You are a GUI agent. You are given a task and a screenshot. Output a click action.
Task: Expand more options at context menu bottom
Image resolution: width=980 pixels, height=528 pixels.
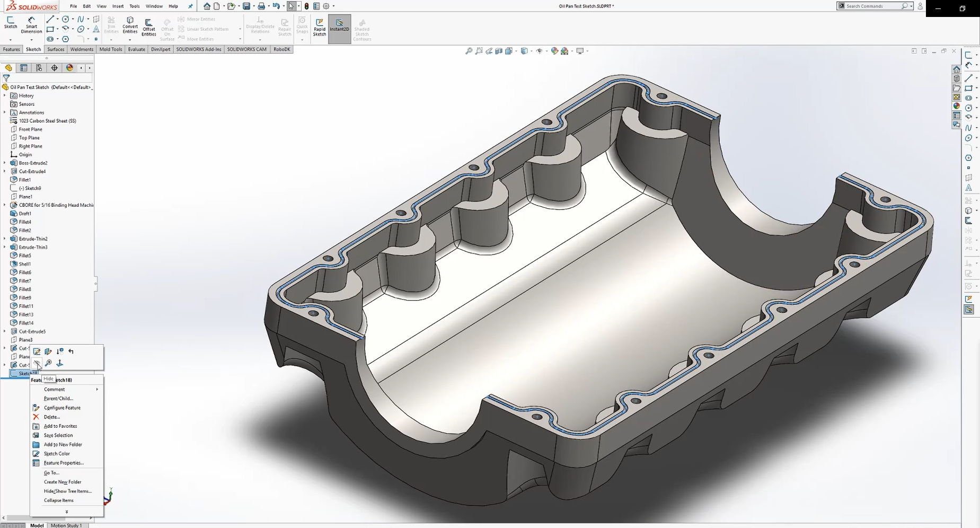pyautogui.click(x=67, y=512)
